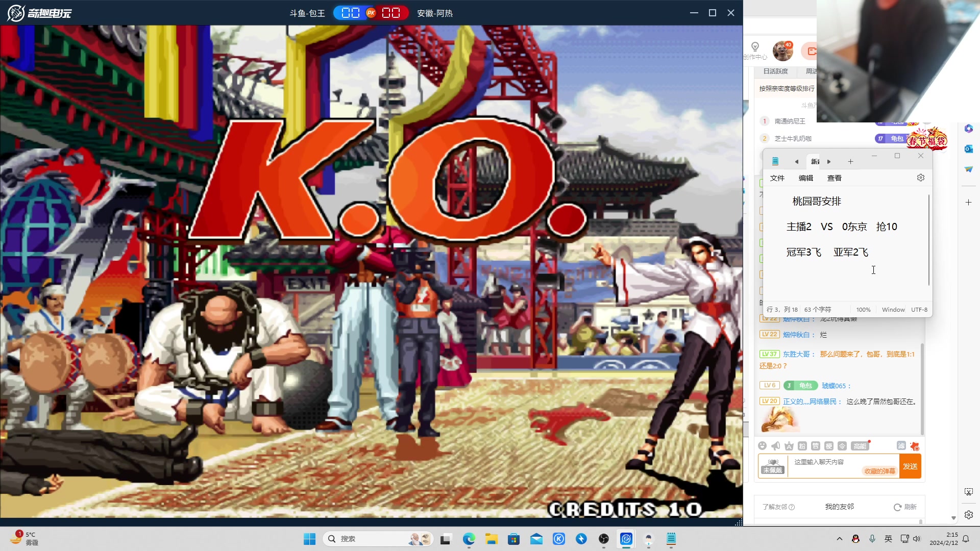Open the crown font-style icon in chat toolbar
Image resolution: width=980 pixels, height=551 pixels.
click(789, 446)
